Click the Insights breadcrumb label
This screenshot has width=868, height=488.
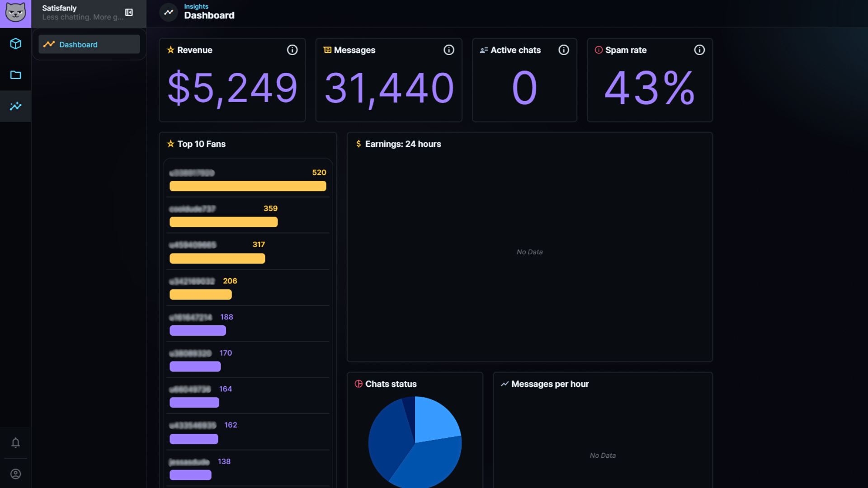[196, 6]
